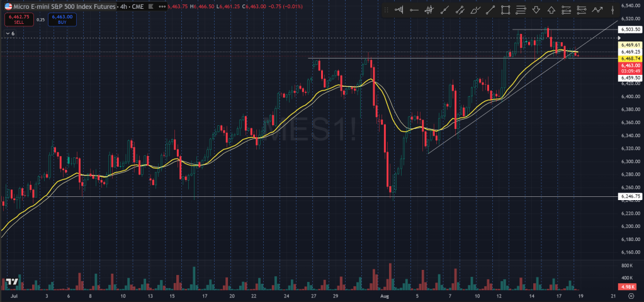Expand the collapsed indicators legend showing 6
The width and height of the screenshot is (644, 302).
[9, 33]
